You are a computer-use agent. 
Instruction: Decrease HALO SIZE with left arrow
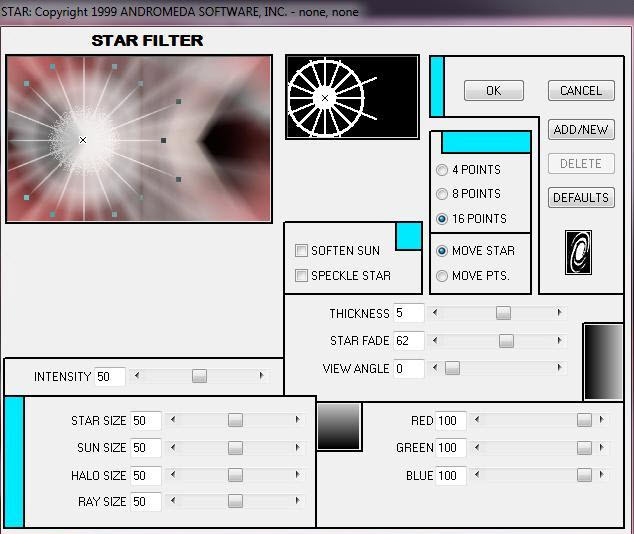(173, 474)
